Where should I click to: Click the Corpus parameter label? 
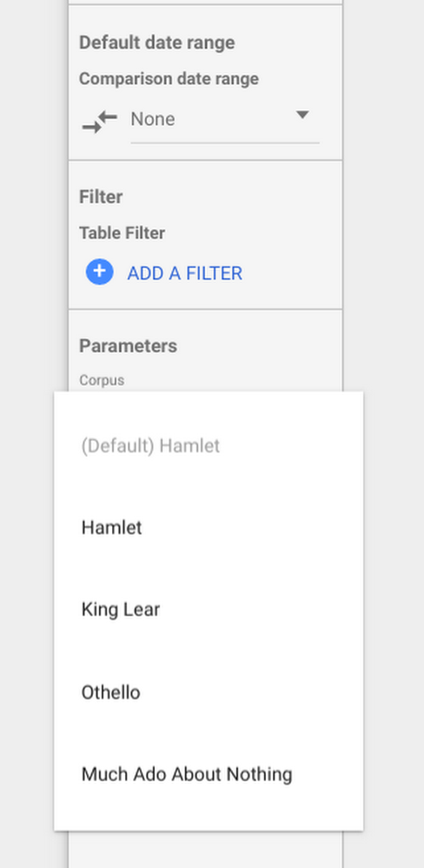click(x=102, y=380)
